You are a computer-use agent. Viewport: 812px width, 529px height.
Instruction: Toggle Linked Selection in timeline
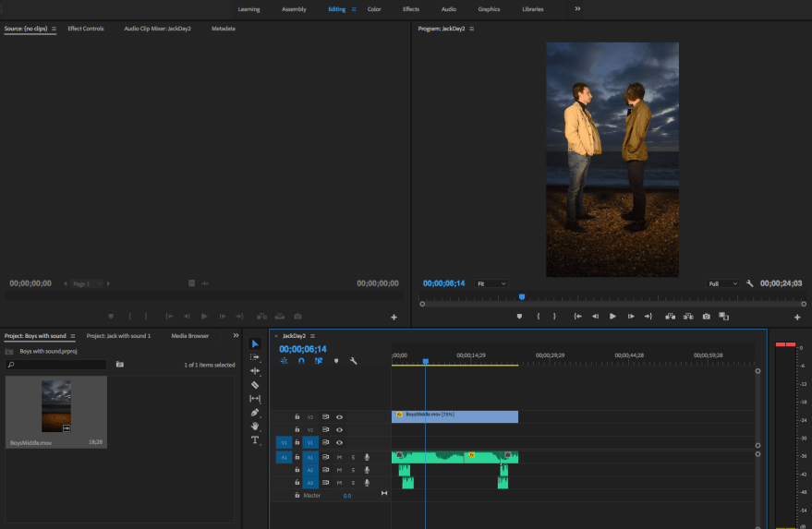point(319,361)
